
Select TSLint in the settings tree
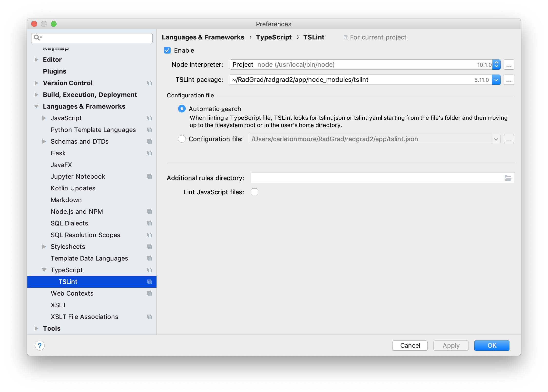[x=92, y=282]
